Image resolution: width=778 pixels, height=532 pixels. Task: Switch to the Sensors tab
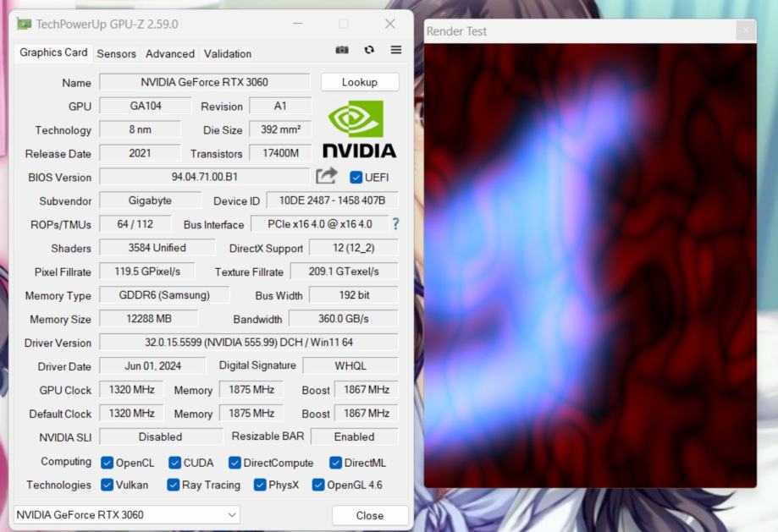[116, 53]
